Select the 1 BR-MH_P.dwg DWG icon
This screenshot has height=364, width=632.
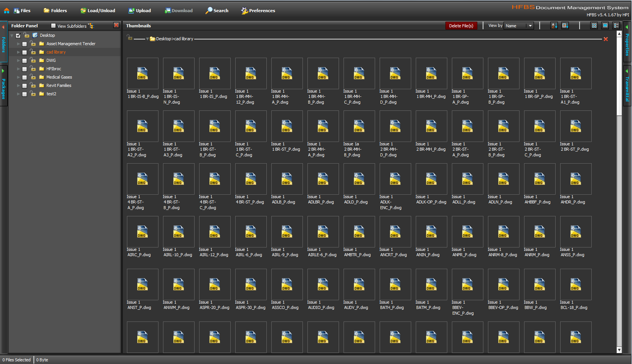(431, 73)
